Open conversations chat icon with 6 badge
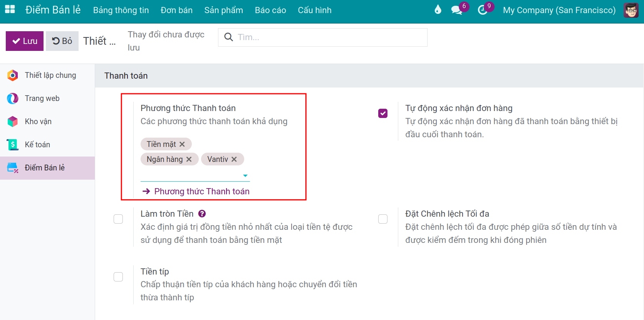644x320 pixels. coord(457,10)
